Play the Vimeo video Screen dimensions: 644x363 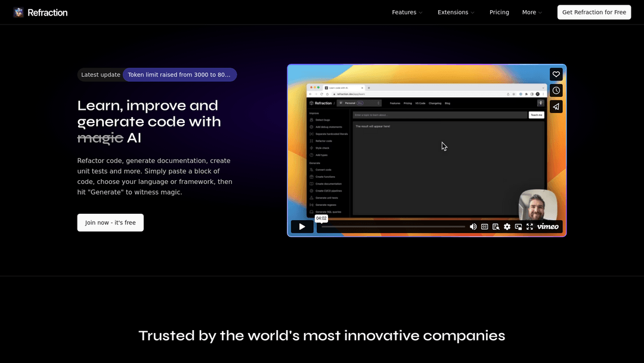coord(302,226)
